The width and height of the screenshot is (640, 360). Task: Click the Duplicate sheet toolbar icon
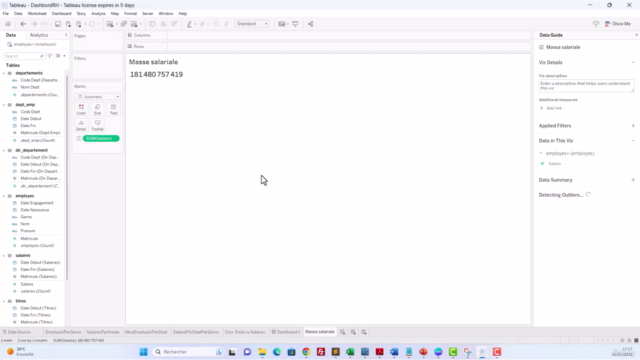[x=123, y=24]
